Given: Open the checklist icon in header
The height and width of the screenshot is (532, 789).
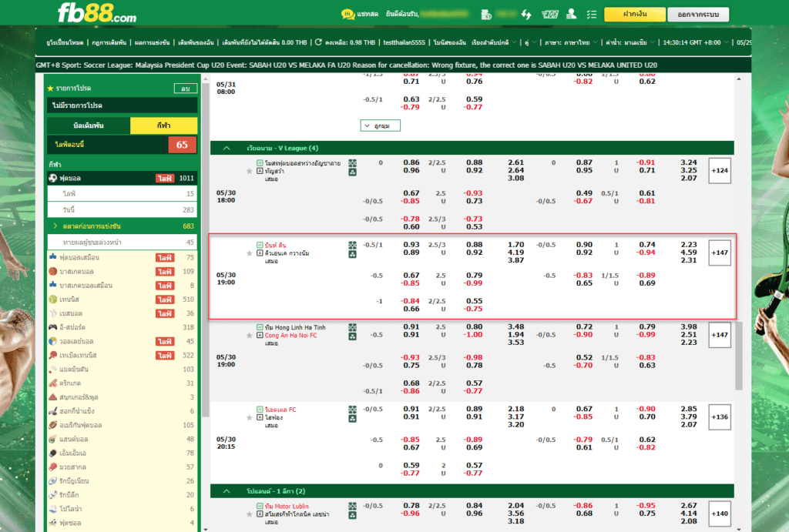Looking at the screenshot, I should coord(591,15).
